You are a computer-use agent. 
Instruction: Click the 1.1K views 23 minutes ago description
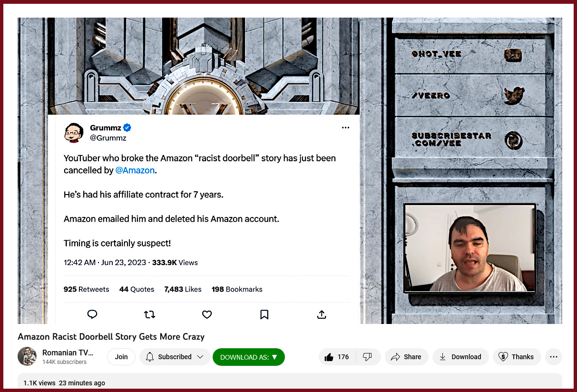point(64,383)
